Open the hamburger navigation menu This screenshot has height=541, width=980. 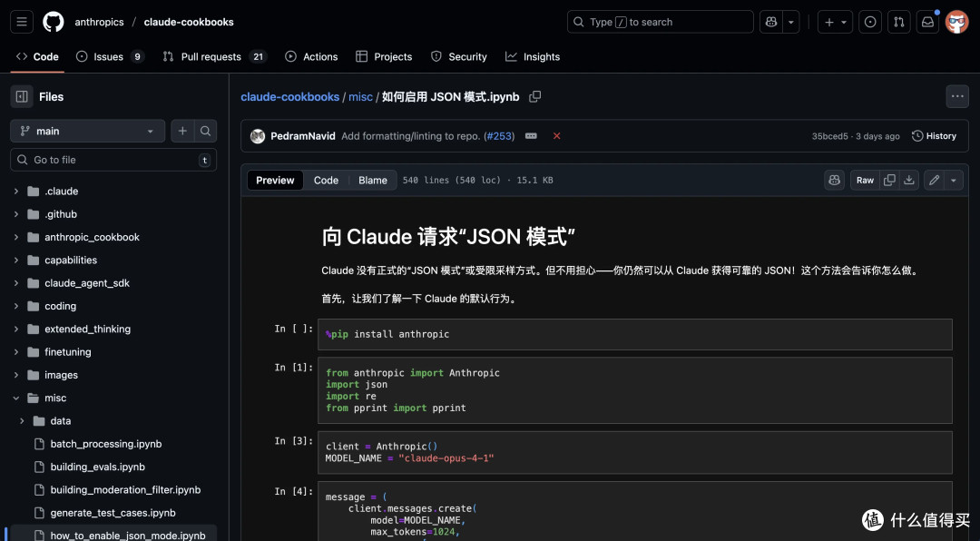tap(21, 22)
